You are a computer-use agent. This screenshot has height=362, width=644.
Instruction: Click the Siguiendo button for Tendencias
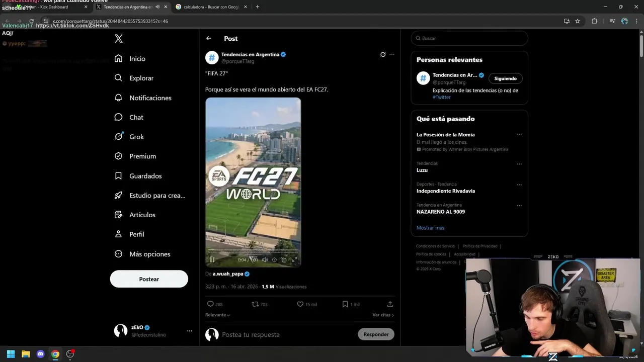[505, 78]
